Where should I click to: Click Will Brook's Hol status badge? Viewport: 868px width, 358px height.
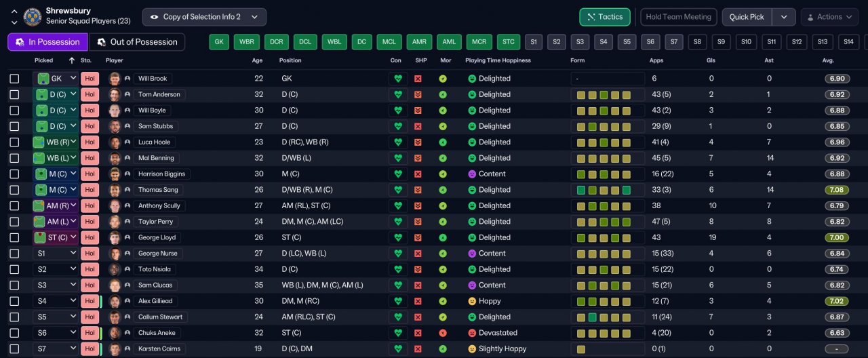pyautogui.click(x=90, y=79)
